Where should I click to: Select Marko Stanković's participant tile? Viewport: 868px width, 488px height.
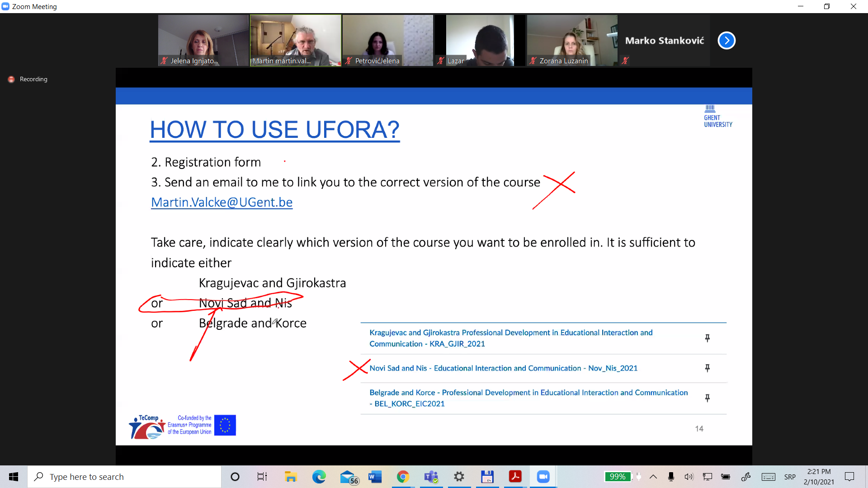tap(665, 41)
